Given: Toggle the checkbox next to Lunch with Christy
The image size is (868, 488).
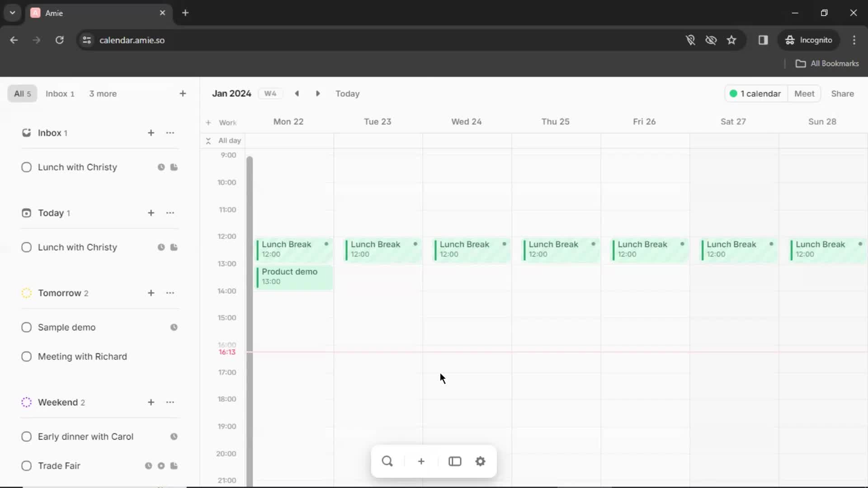Looking at the screenshot, I should point(26,167).
